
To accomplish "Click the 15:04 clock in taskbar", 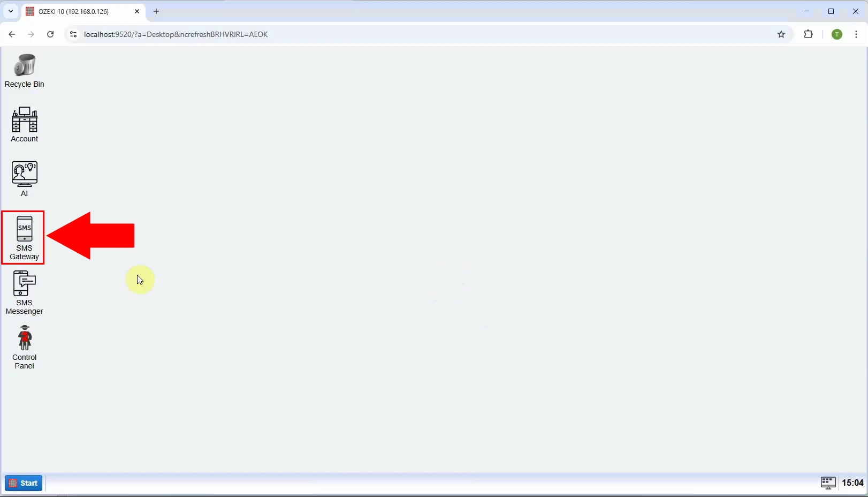I will [x=852, y=483].
